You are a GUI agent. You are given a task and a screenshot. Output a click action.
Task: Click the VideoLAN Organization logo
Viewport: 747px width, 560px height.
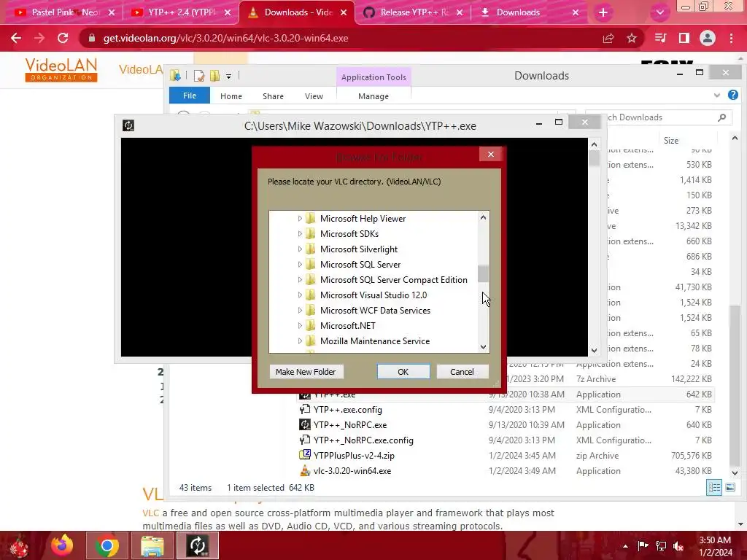pyautogui.click(x=61, y=69)
